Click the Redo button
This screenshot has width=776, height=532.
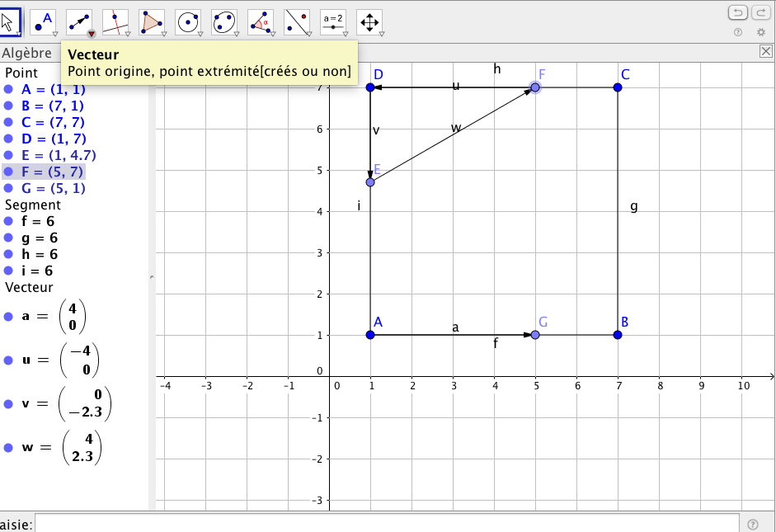[x=760, y=12]
